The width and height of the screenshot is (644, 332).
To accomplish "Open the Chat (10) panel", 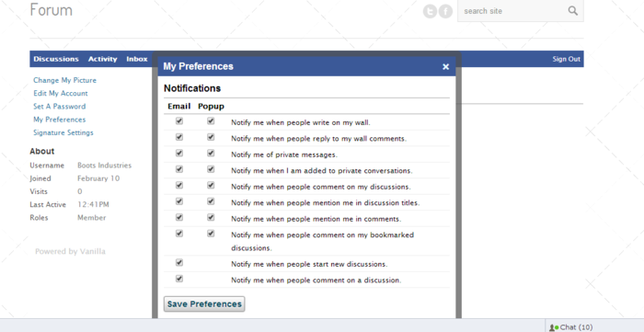I will [x=571, y=327].
